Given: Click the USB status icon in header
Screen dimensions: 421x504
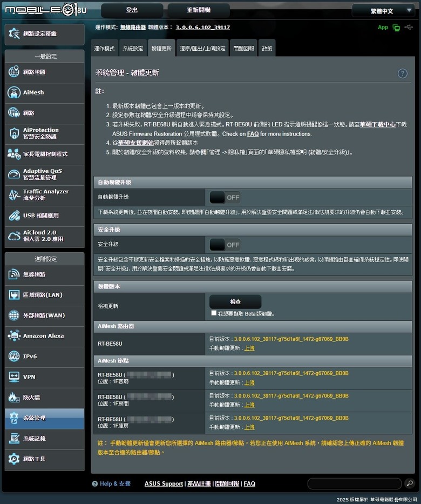Looking at the screenshot, I should click(x=409, y=28).
